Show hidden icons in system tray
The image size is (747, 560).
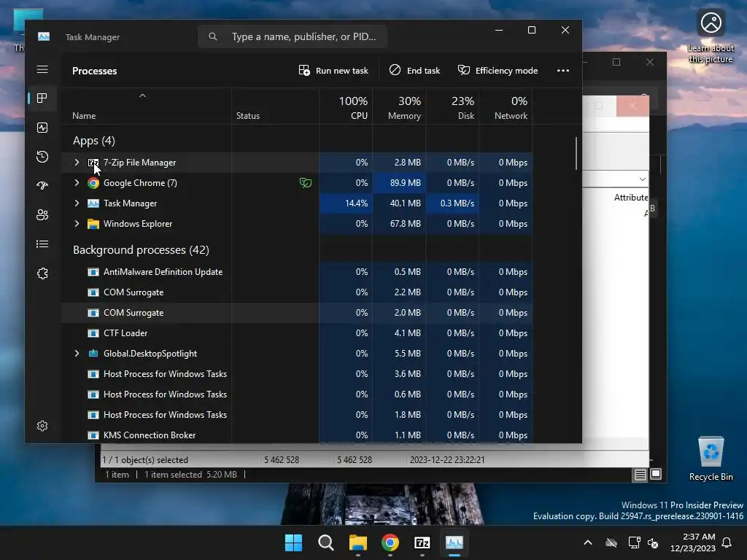[588, 542]
